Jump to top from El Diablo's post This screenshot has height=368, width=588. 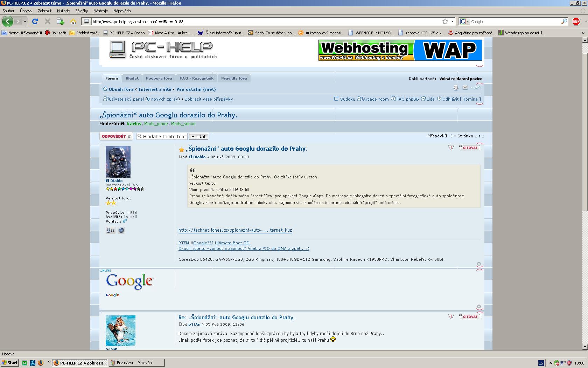click(479, 264)
